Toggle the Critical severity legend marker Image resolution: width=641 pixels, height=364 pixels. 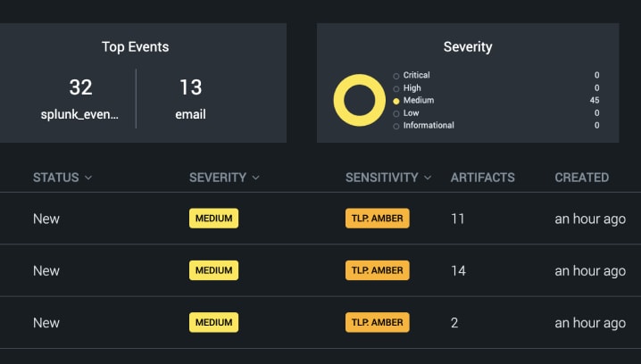coord(396,76)
